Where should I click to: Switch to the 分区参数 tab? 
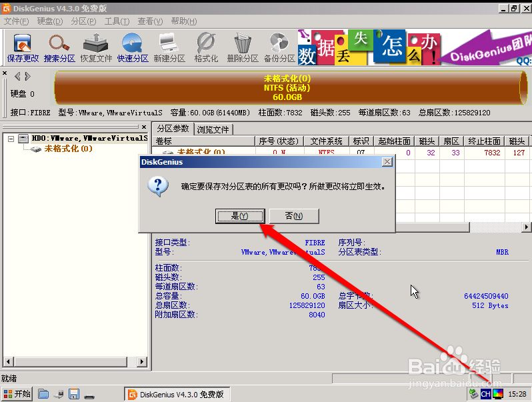tap(173, 129)
